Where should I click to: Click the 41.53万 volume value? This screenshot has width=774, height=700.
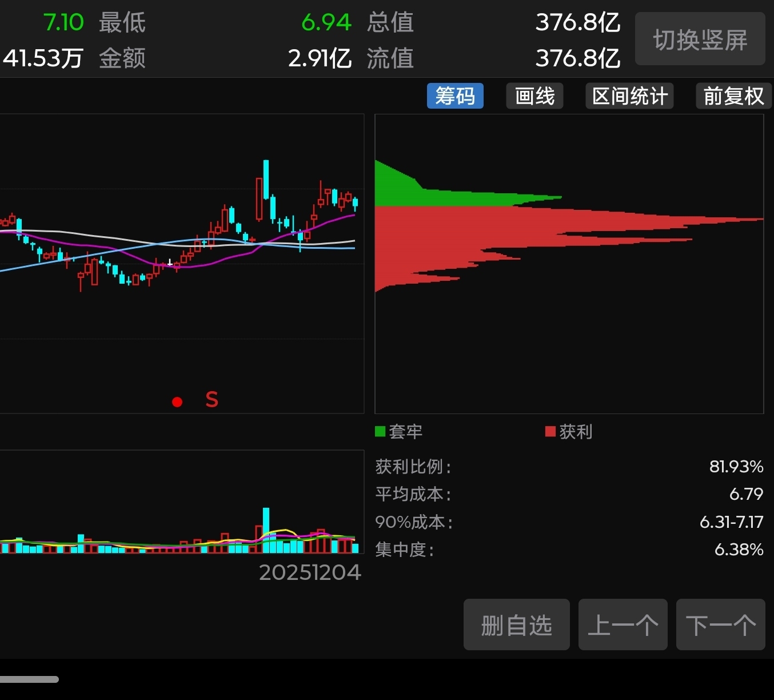pyautogui.click(x=43, y=58)
